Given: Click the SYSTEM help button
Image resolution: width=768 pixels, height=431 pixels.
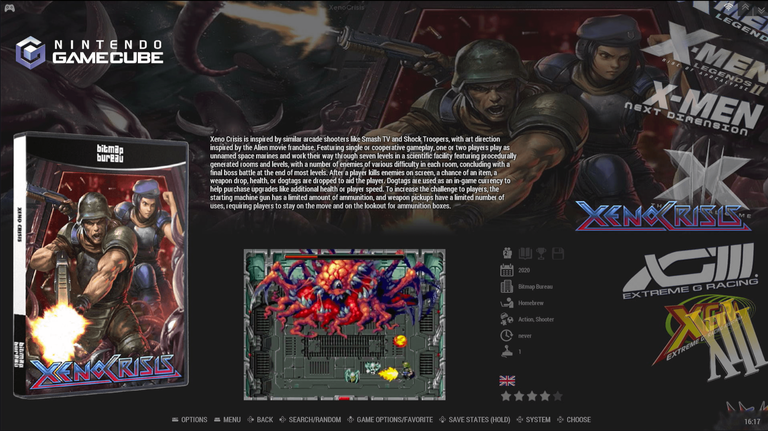Looking at the screenshot, I should click(x=533, y=420).
